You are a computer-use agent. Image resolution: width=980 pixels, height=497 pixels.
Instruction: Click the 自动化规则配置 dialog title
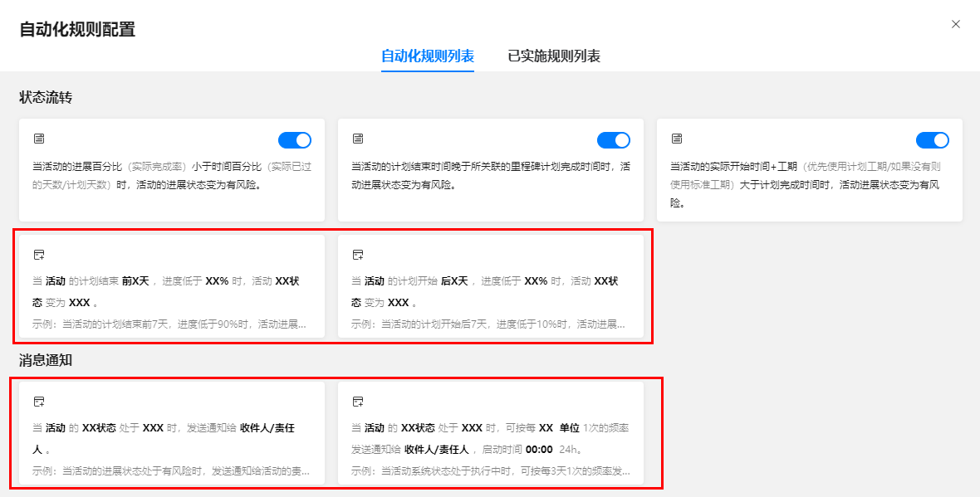click(x=77, y=29)
